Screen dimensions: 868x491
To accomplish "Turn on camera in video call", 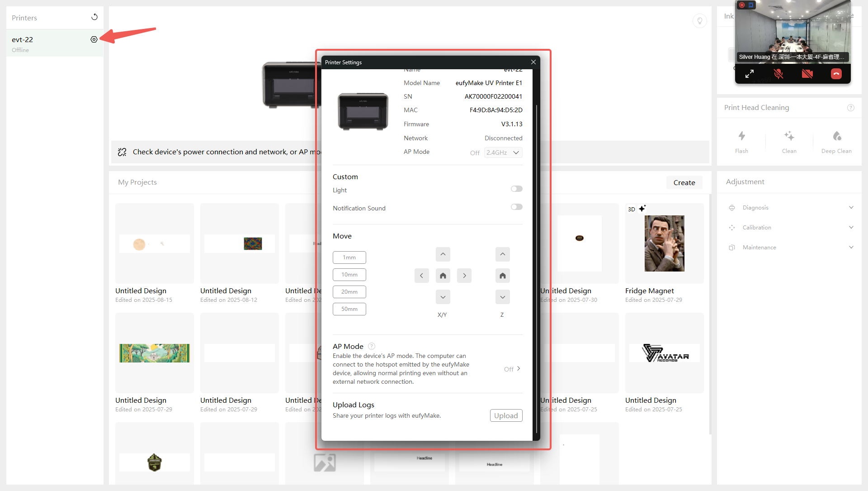I will pyautogui.click(x=807, y=73).
